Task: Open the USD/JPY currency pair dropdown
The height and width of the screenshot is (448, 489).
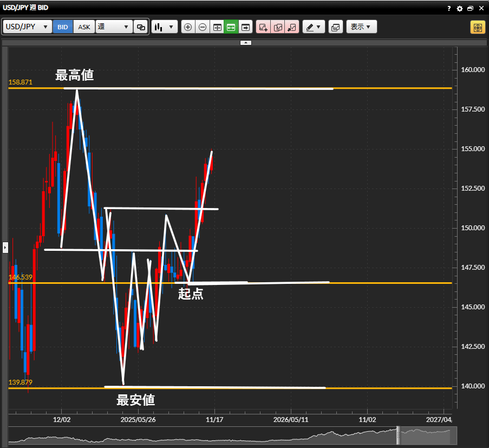Action: 27,27
